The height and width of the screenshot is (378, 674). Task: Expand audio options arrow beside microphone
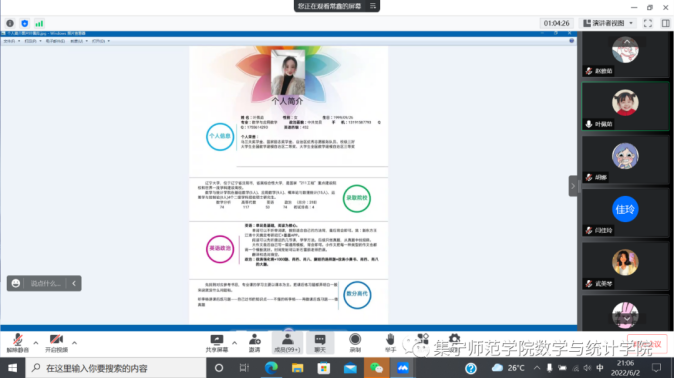tap(36, 343)
